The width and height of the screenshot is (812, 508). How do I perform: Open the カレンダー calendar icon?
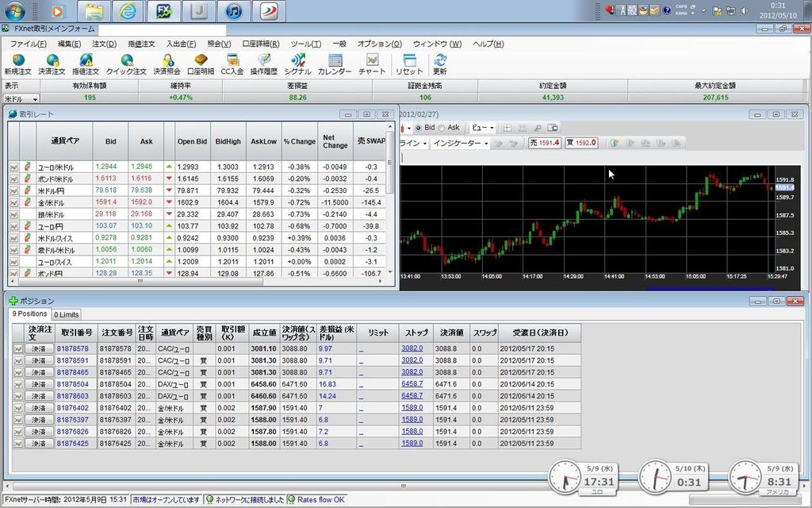pyautogui.click(x=335, y=65)
